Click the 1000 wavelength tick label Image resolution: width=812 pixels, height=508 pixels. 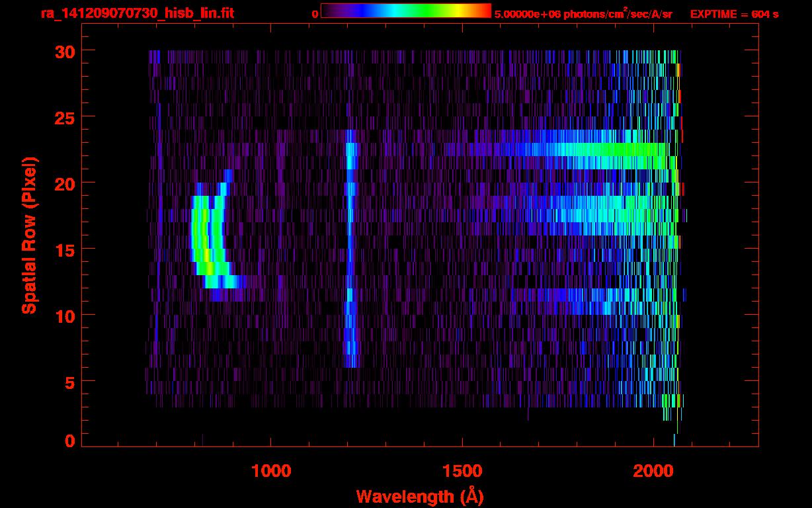(x=271, y=471)
